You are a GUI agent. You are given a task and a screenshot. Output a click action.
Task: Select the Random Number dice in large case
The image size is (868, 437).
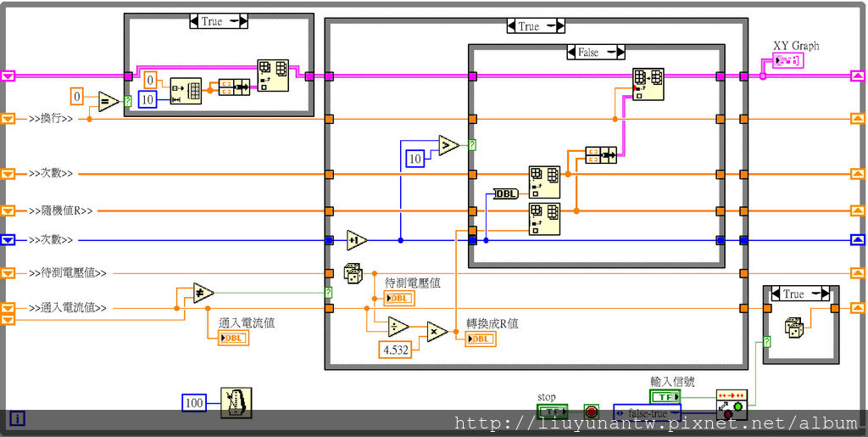(x=353, y=273)
